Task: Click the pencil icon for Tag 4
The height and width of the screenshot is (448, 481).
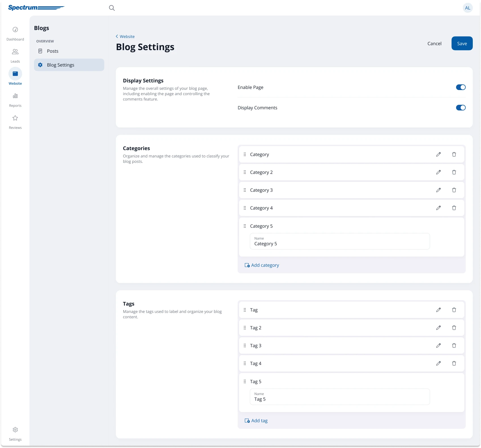Action: coord(438,363)
